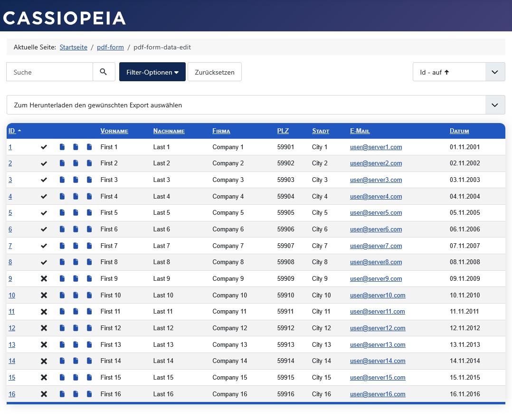Click the last file icon in row 9
The image size is (512, 420).
coord(89,279)
